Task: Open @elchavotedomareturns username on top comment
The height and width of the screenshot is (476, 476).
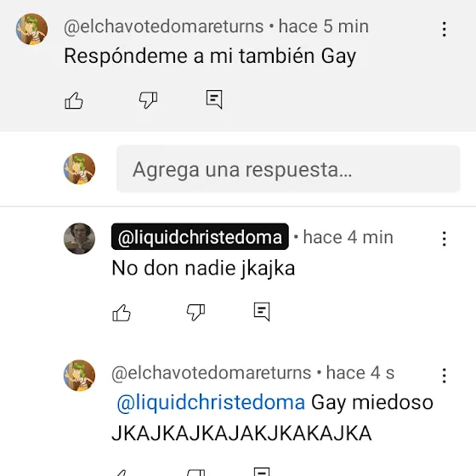Action: point(163,26)
